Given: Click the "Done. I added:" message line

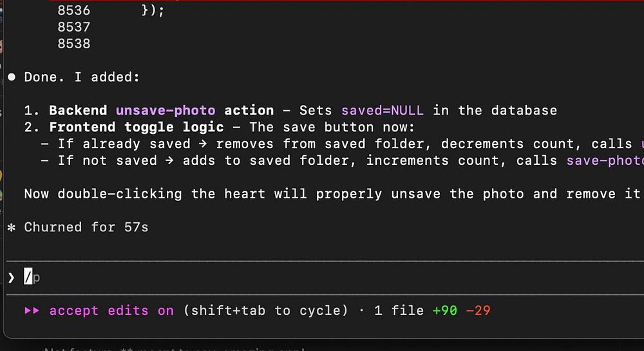Looking at the screenshot, I should 82,77.
